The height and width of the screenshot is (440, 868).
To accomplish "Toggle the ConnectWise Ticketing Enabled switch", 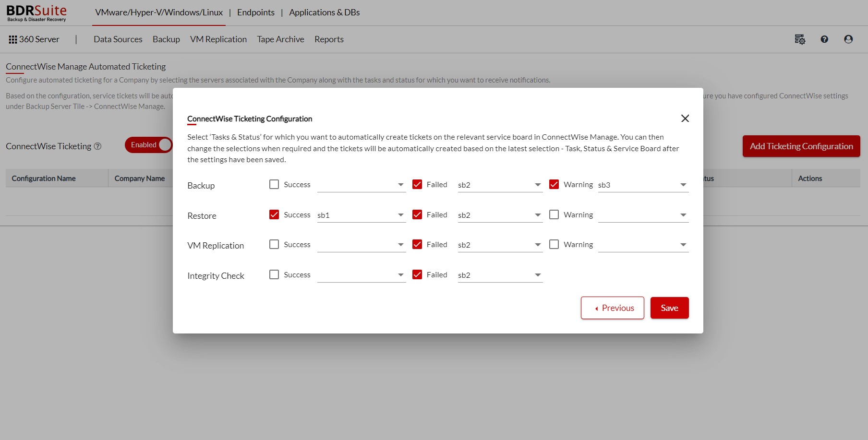I will pos(149,145).
